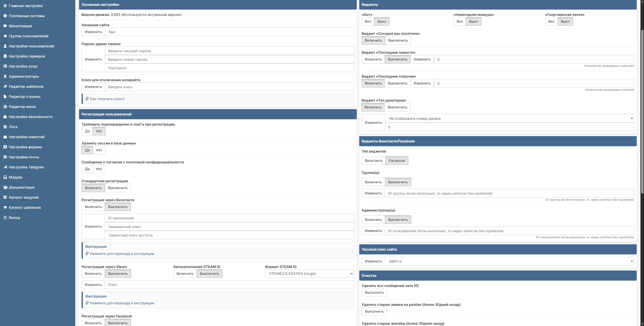Choose Вконтакте as widget type
This screenshot has width=644, height=326.
[373, 161]
